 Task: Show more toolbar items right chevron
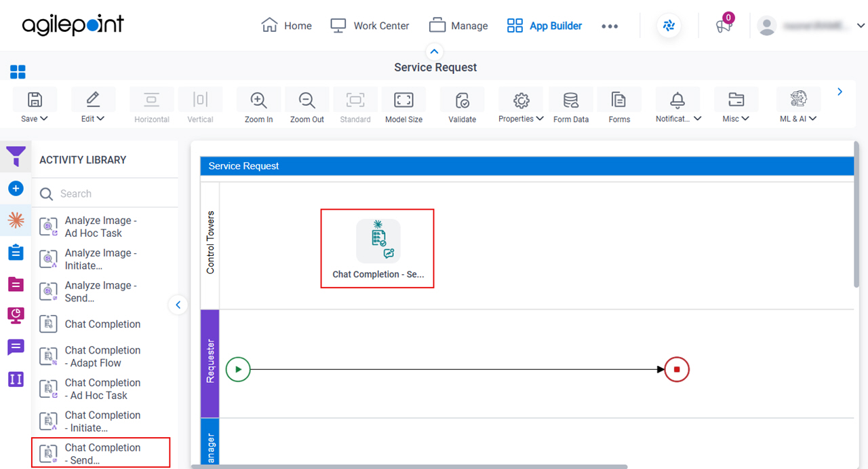(x=840, y=92)
